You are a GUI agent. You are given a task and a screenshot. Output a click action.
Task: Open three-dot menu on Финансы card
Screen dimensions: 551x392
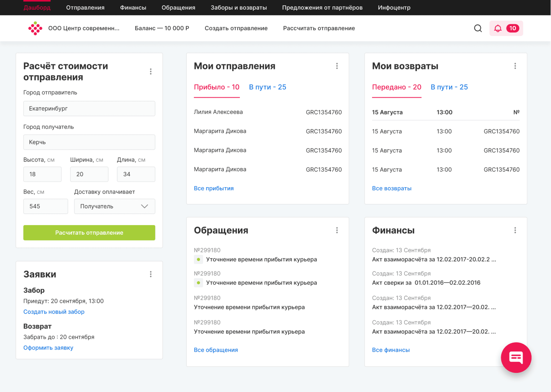click(x=515, y=230)
